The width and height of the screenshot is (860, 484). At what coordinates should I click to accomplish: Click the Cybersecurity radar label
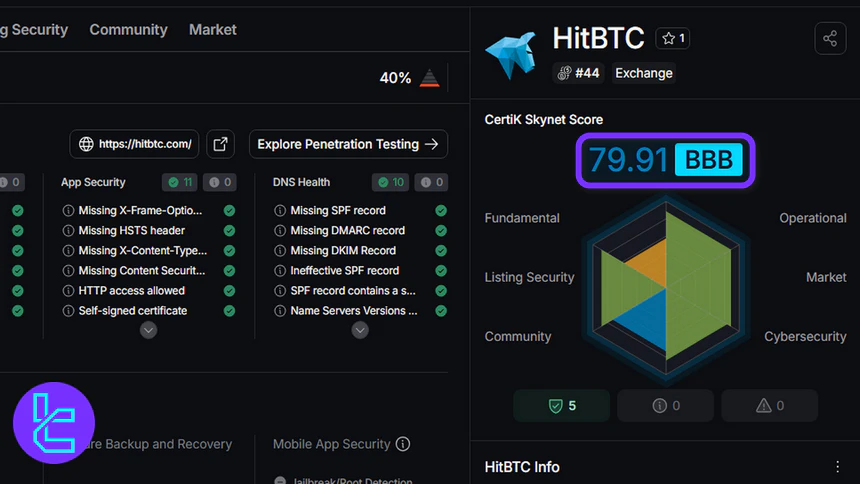pos(805,336)
